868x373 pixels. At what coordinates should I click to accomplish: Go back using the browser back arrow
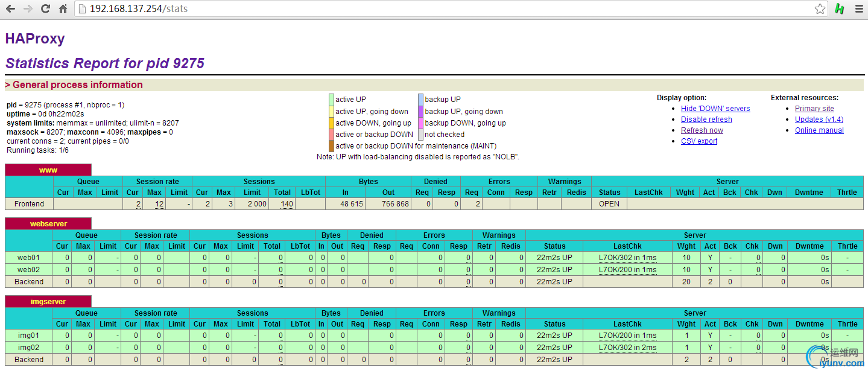10,9
